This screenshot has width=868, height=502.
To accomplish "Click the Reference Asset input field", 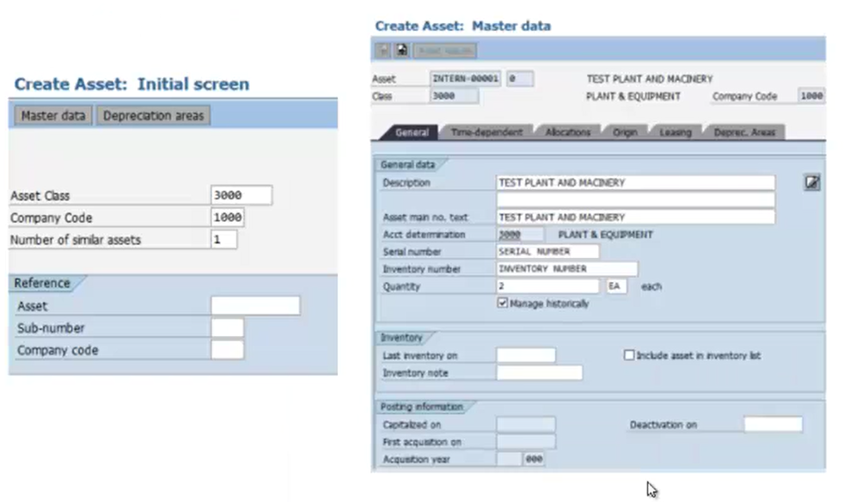I will pyautogui.click(x=255, y=305).
